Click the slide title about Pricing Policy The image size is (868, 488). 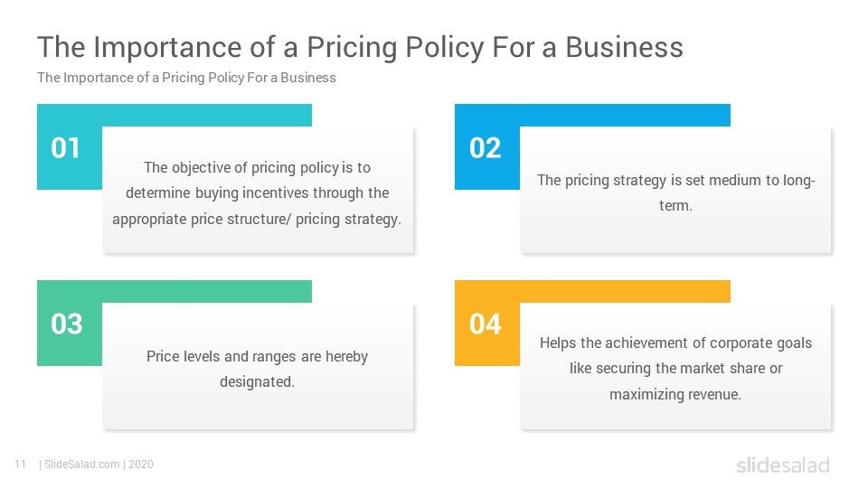(360, 47)
